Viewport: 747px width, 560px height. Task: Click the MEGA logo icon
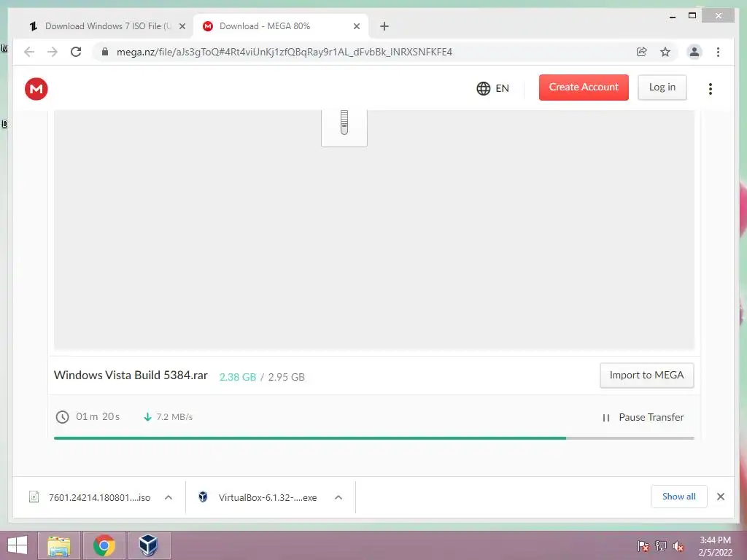coord(36,88)
